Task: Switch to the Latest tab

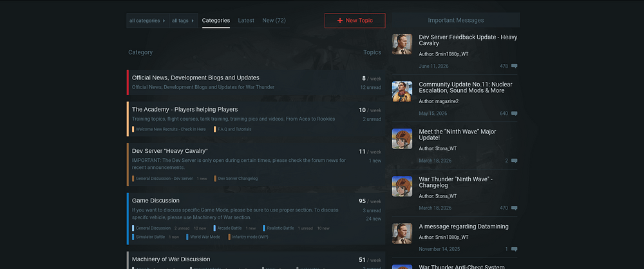Action: point(246,21)
